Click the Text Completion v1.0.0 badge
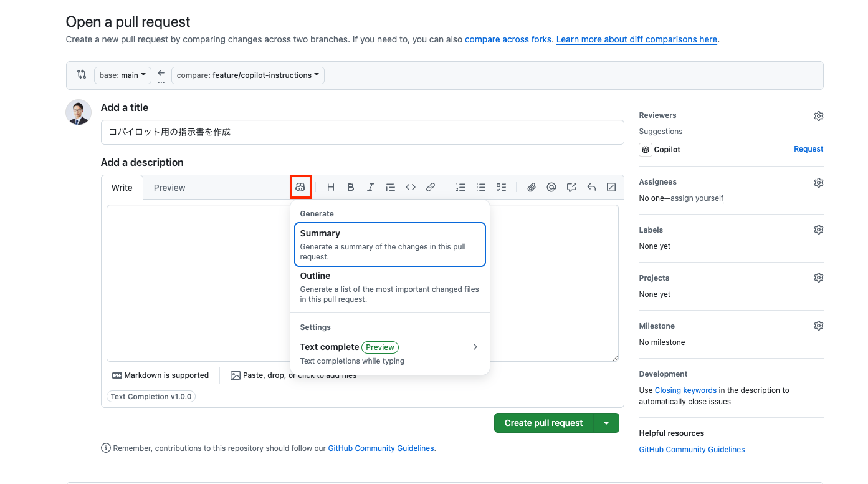Viewport: 868px width, 484px height. [151, 397]
